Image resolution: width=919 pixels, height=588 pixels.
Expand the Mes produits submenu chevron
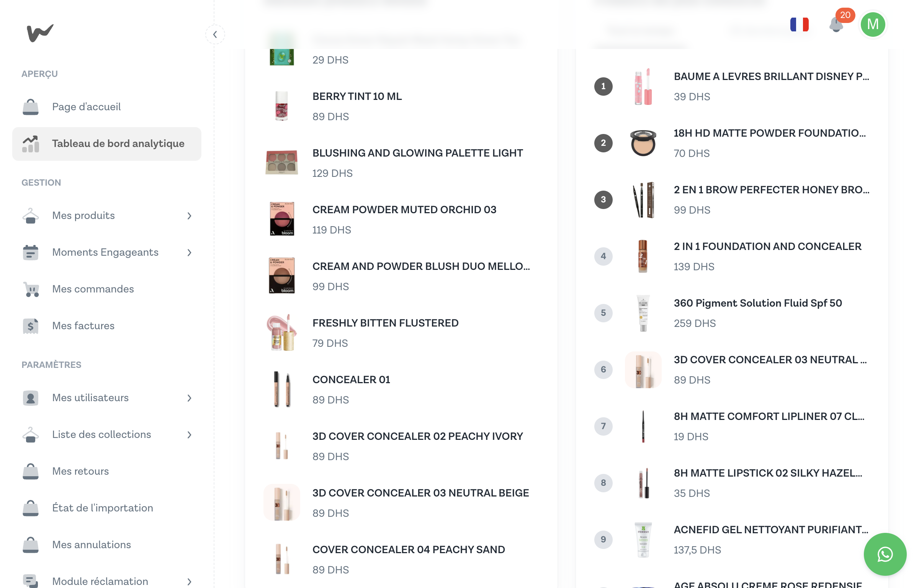(189, 216)
